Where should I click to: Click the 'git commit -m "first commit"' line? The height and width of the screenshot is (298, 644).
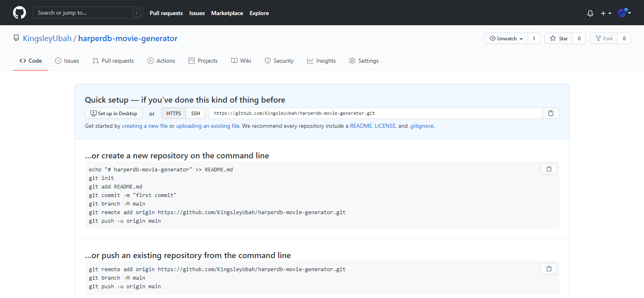point(133,195)
